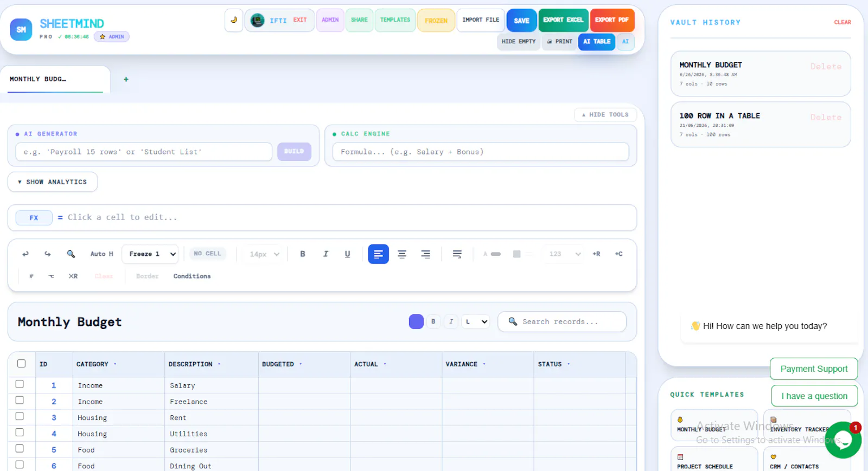
Task: Open the title size L dropdown
Action: point(475,321)
